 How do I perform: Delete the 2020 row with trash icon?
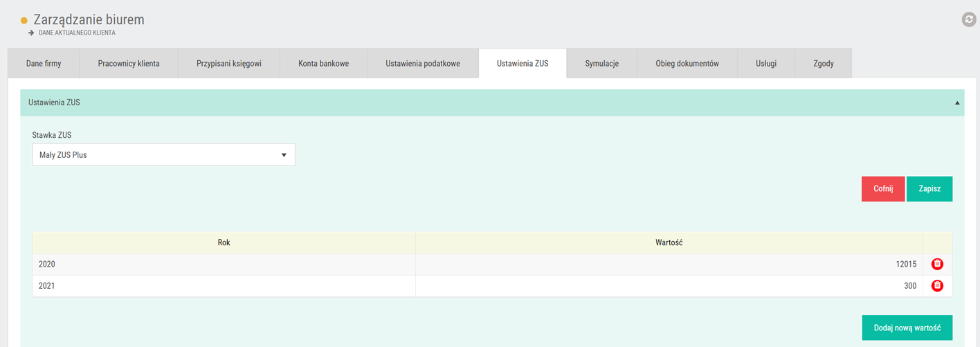tap(937, 264)
